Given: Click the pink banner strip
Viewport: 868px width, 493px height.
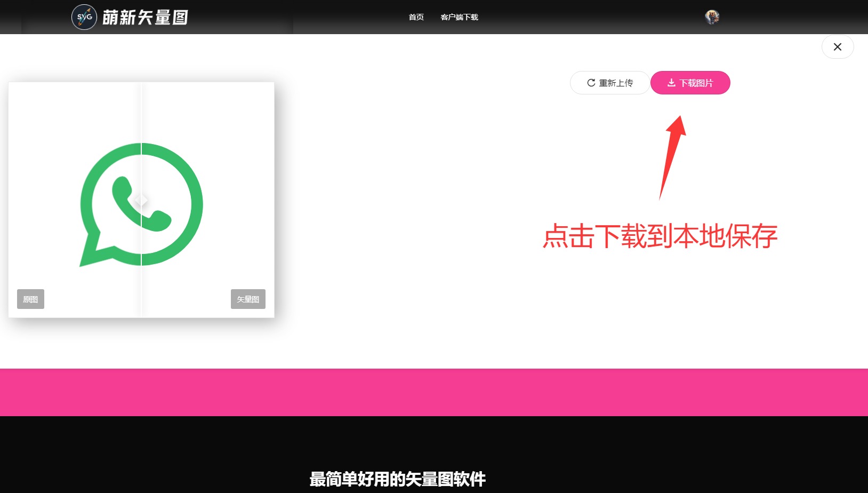Looking at the screenshot, I should pyautogui.click(x=434, y=392).
